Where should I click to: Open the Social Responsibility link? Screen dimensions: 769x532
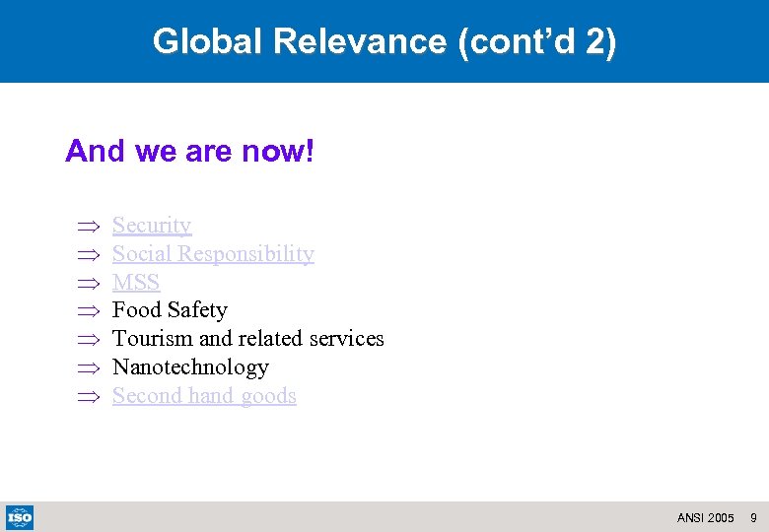coord(213,254)
